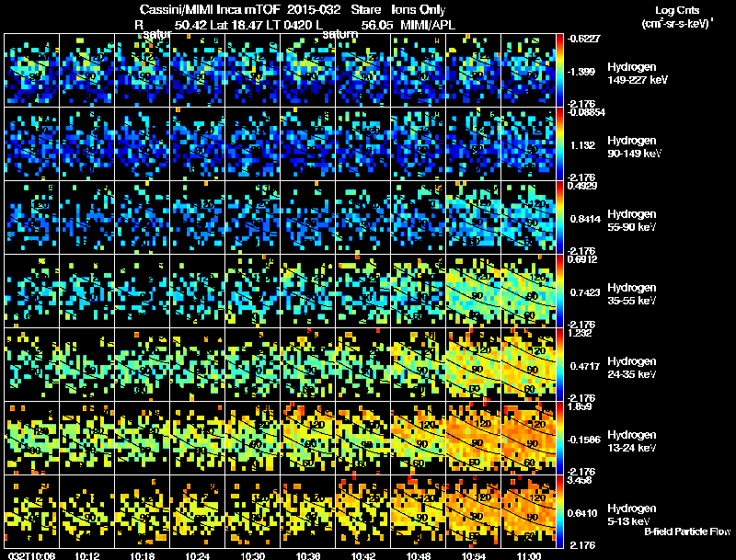
Task: Open the 5-13 keV panel at 10:24
Action: 197,511
